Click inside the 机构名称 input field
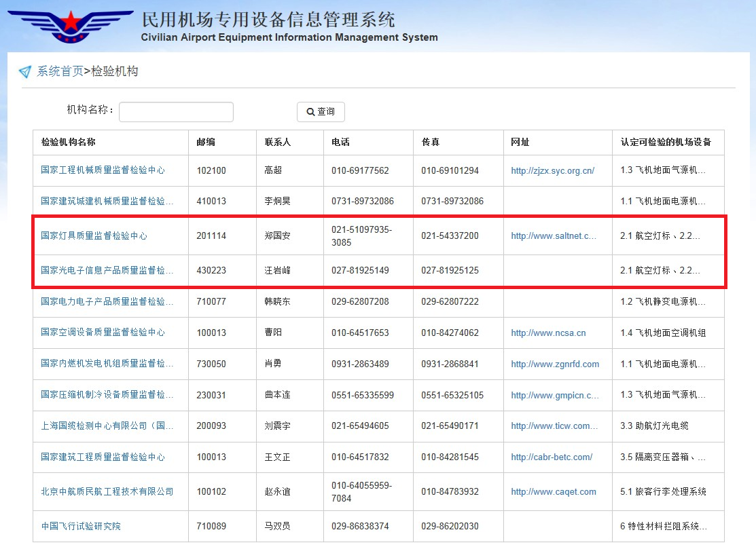The width and height of the screenshot is (756, 547). (175, 111)
